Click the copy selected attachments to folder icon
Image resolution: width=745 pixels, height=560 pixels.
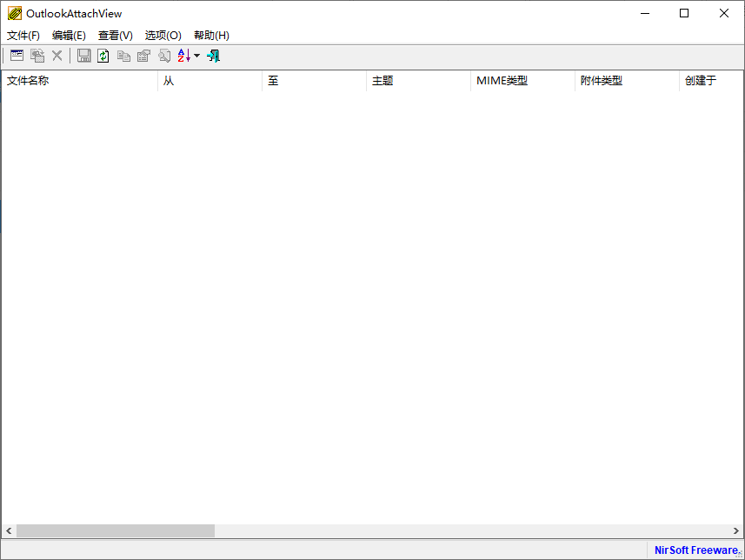pyautogui.click(x=37, y=56)
